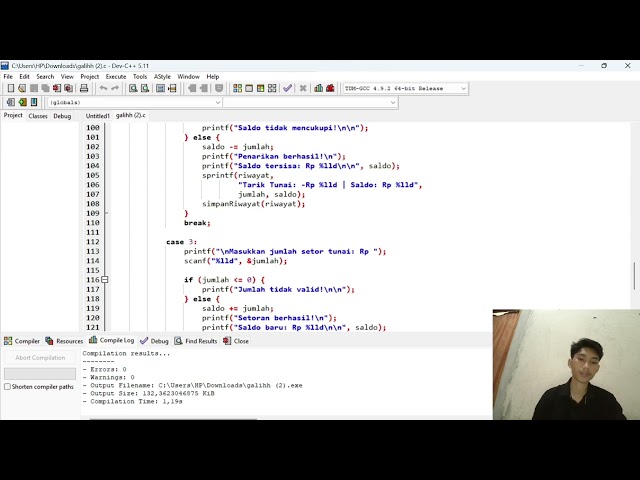Open the Resources bottom panel tab
This screenshot has width=640, height=480.
click(x=64, y=341)
